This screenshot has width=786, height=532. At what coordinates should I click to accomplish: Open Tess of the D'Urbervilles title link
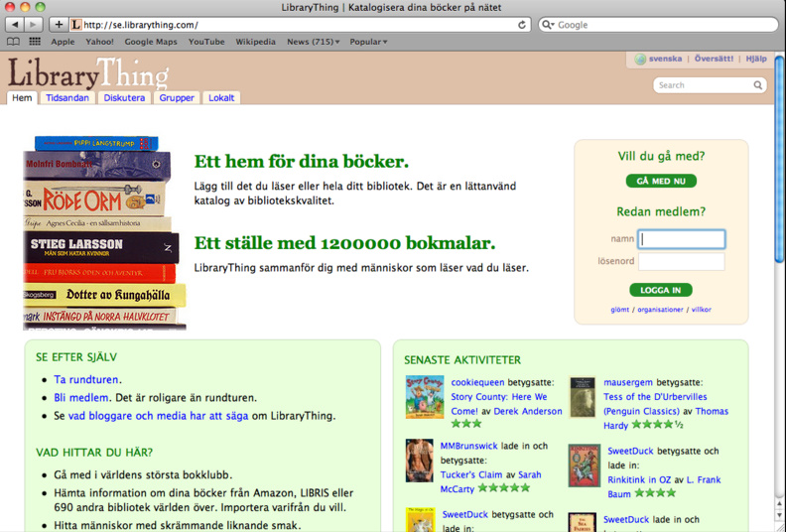pos(655,404)
